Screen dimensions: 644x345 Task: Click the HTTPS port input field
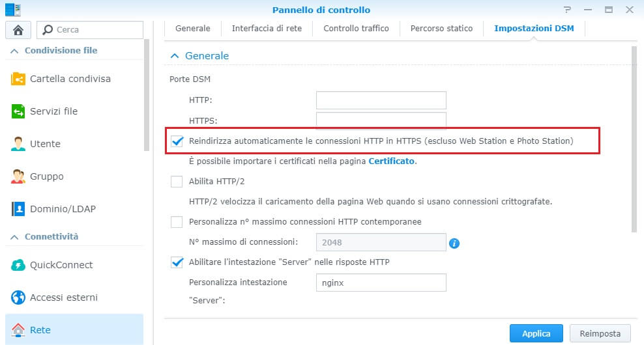click(x=381, y=120)
